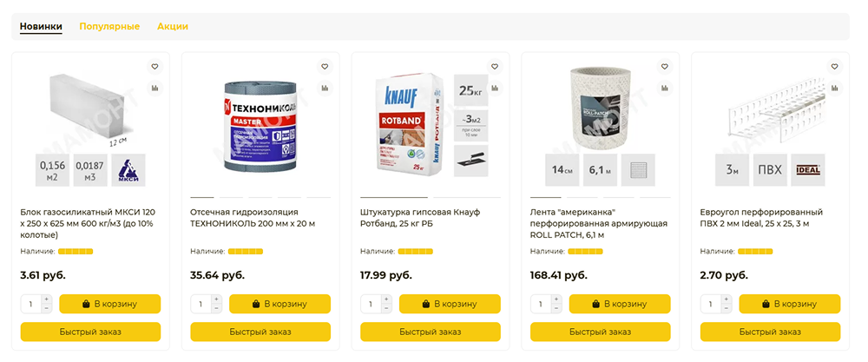The height and width of the screenshot is (362, 868).
Task: Add ТЕХНОНИКОЛЬ гидроизоляция to comparison
Action: click(x=325, y=88)
